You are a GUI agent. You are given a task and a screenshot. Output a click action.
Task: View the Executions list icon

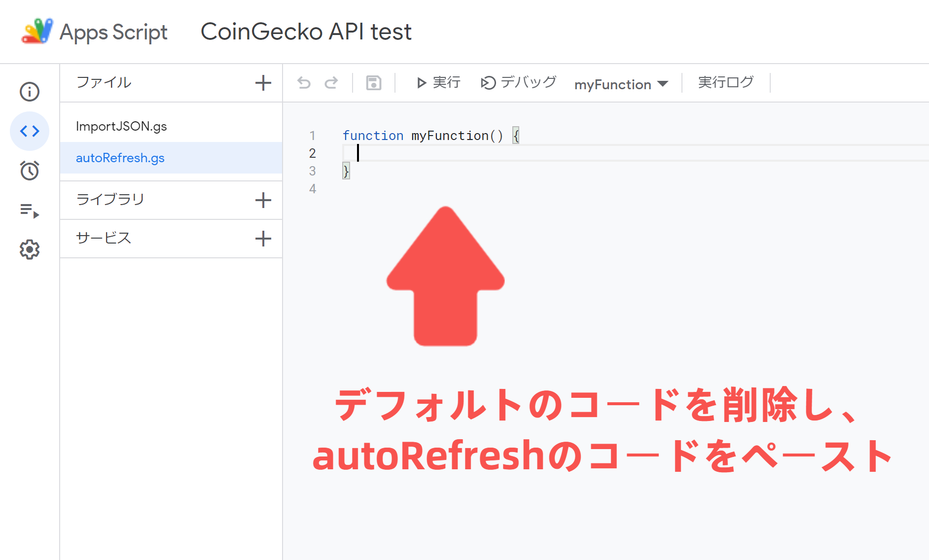(x=30, y=210)
